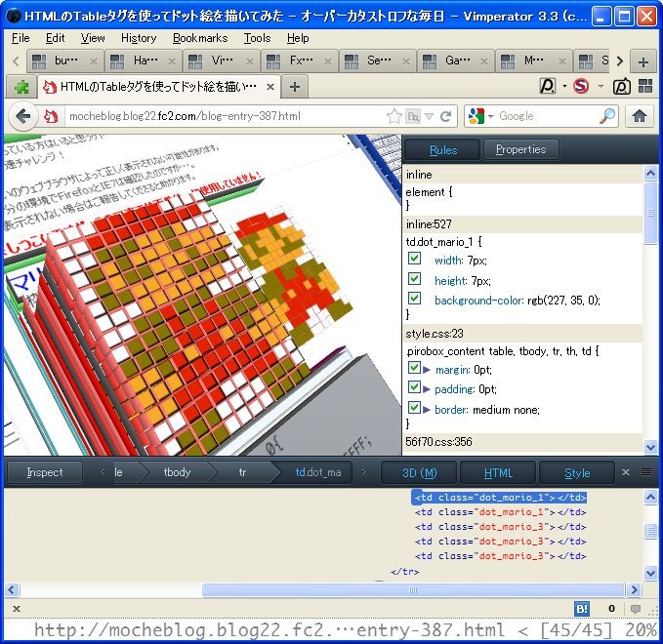
Task: Click the Inspect button
Action: coord(45,472)
